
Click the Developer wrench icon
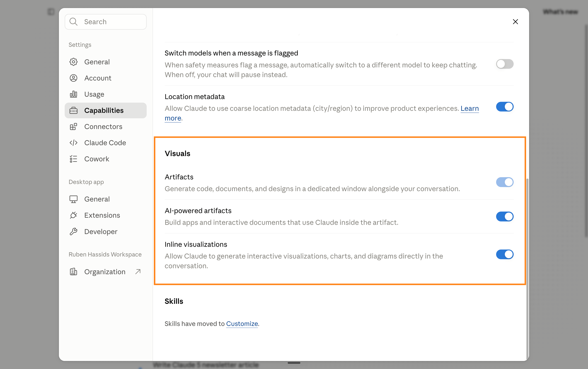pos(73,232)
